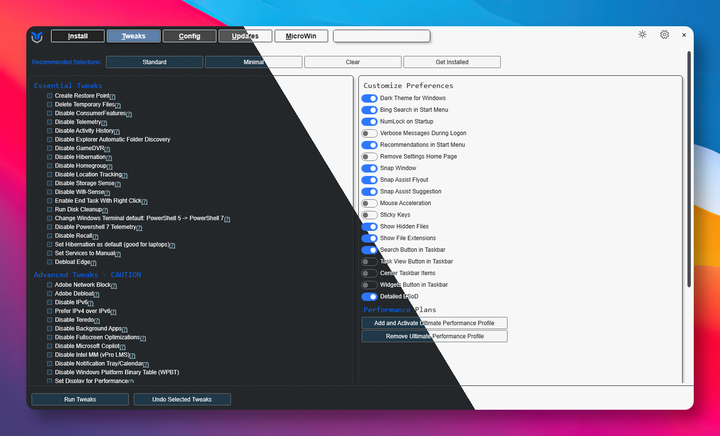
Task: Enable Verbose Messages During Logon
Action: (x=369, y=133)
